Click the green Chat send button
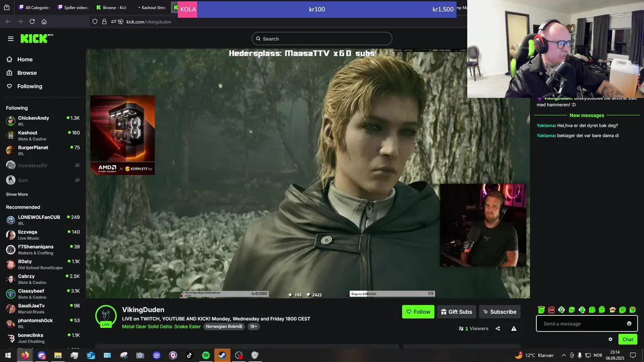The width and height of the screenshot is (644, 362). coord(628,339)
